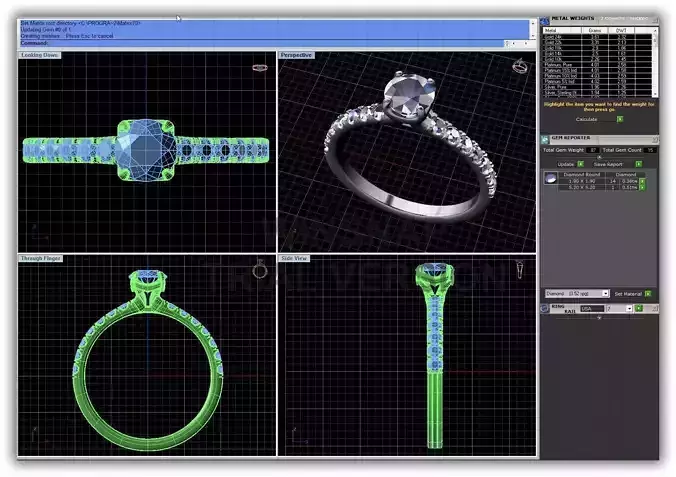Select the top Gold row in metal table
Screen dimensions: 676x477
tap(597, 37)
